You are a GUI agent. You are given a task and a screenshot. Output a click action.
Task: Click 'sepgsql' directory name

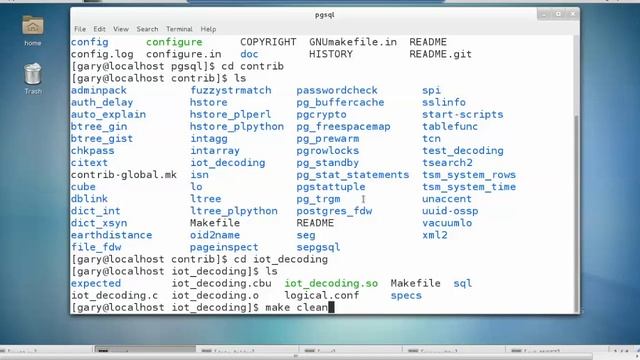[x=318, y=247]
